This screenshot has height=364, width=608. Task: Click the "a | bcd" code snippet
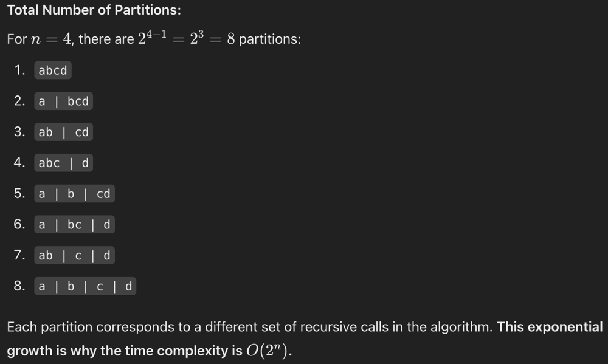point(63,101)
